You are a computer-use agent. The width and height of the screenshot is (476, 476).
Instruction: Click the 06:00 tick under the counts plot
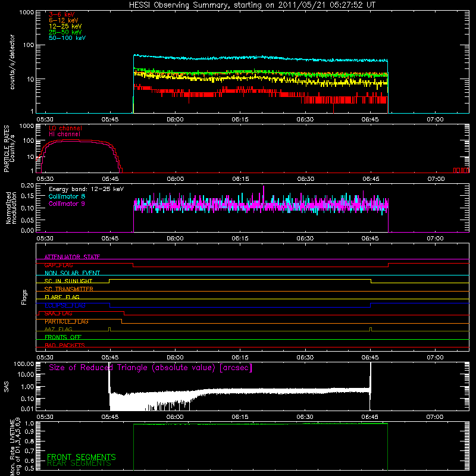click(175, 120)
